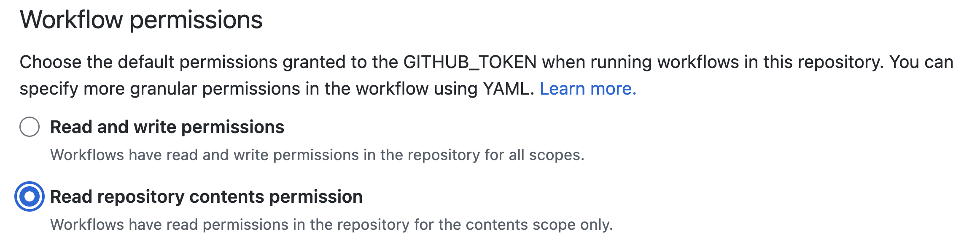Select the Read and write permissions radio button
Screen dimensions: 980x245
pyautogui.click(x=30, y=127)
